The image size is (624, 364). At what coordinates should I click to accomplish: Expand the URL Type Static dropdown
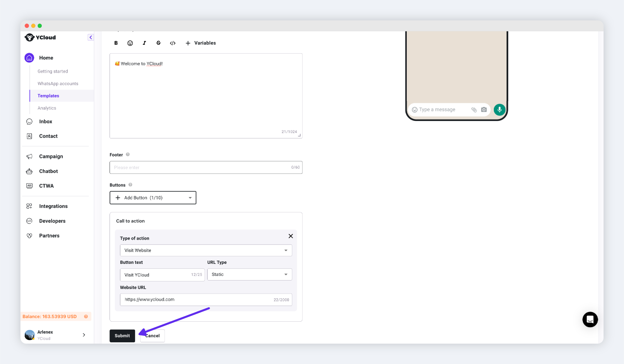tap(250, 274)
